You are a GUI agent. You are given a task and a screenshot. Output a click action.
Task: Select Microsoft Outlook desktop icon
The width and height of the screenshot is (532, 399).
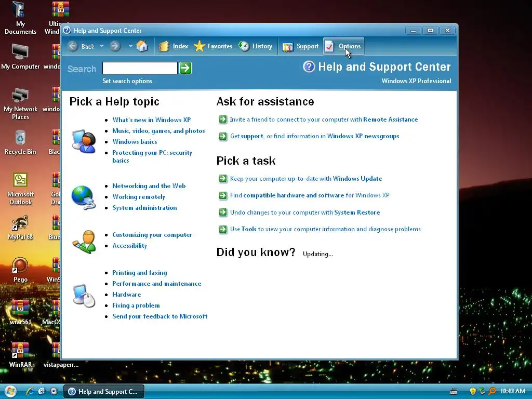(x=20, y=189)
